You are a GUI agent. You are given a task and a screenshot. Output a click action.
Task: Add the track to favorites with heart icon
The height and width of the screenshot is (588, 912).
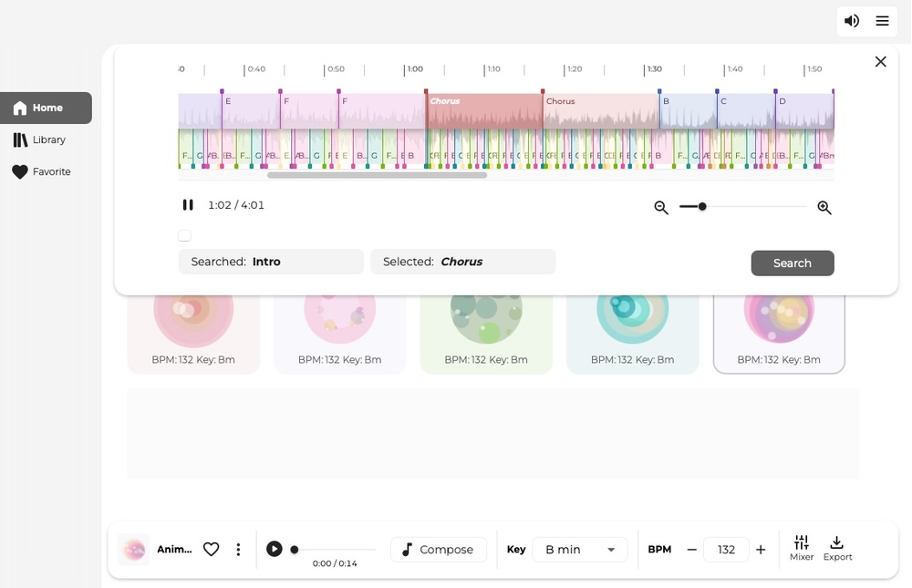[211, 550]
